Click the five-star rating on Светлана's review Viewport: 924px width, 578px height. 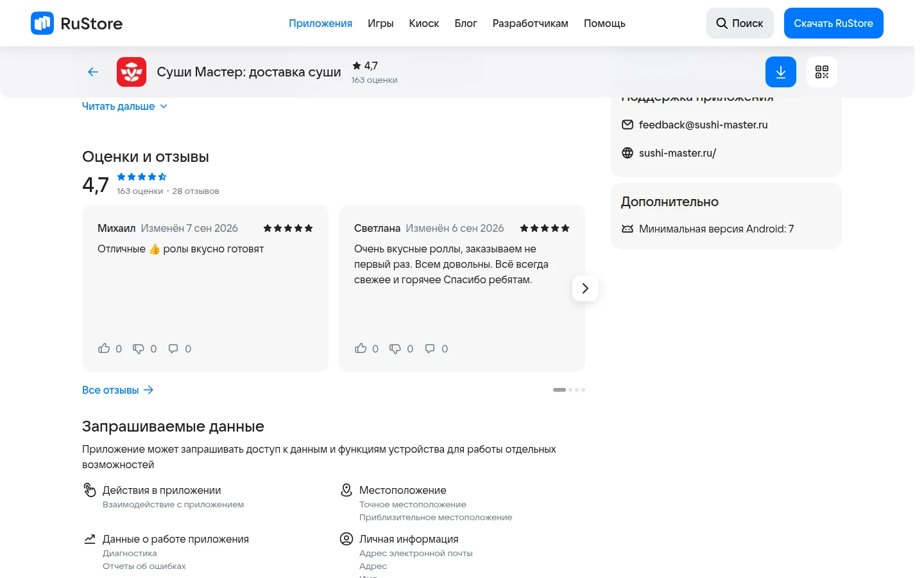click(545, 228)
